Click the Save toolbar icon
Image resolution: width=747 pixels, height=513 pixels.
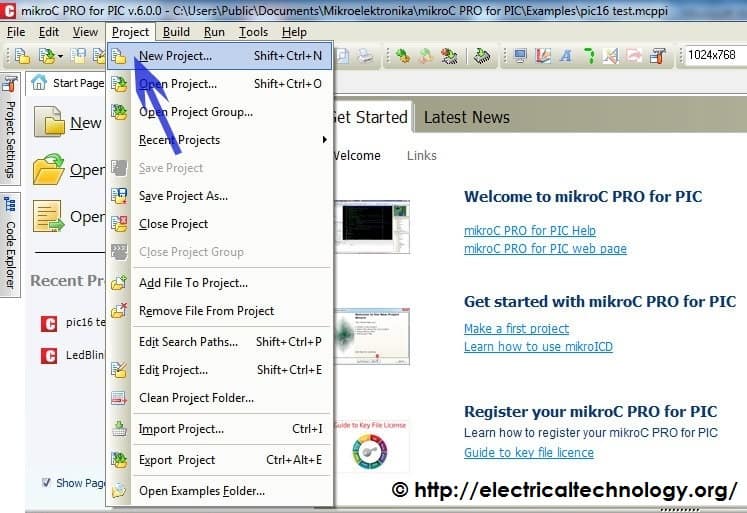(78, 56)
